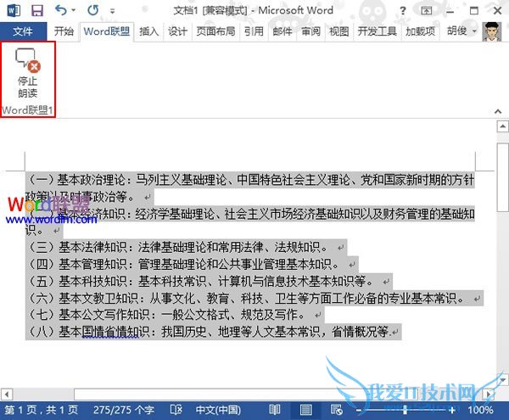This screenshot has height=420, width=509.
Task: Open the undo history dropdown arrow
Action: point(74,10)
